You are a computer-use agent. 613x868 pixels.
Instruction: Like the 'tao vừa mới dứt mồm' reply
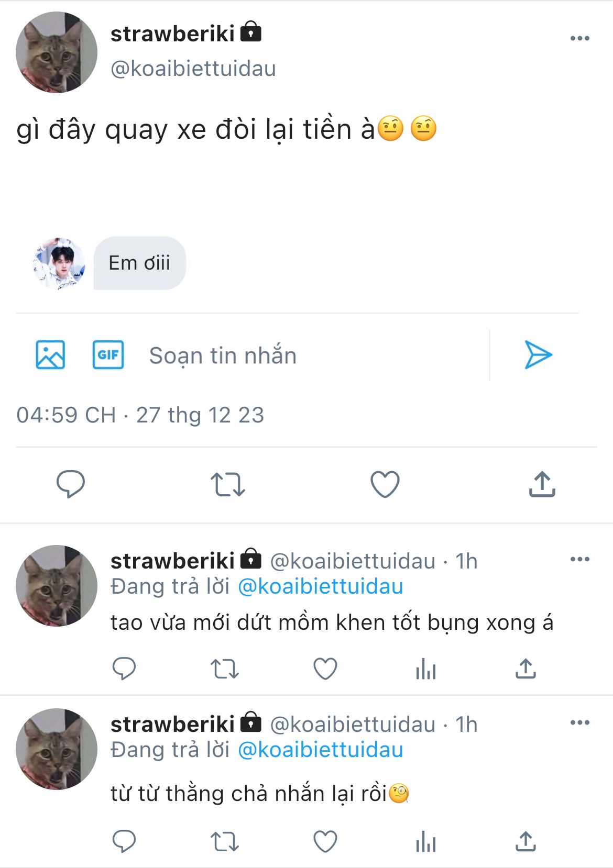[325, 669]
